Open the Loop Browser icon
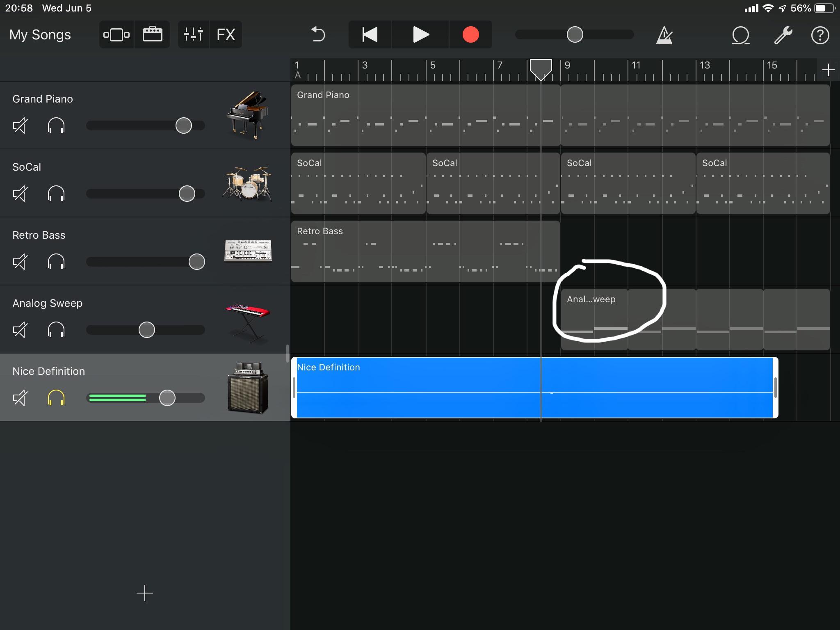 [x=740, y=35]
